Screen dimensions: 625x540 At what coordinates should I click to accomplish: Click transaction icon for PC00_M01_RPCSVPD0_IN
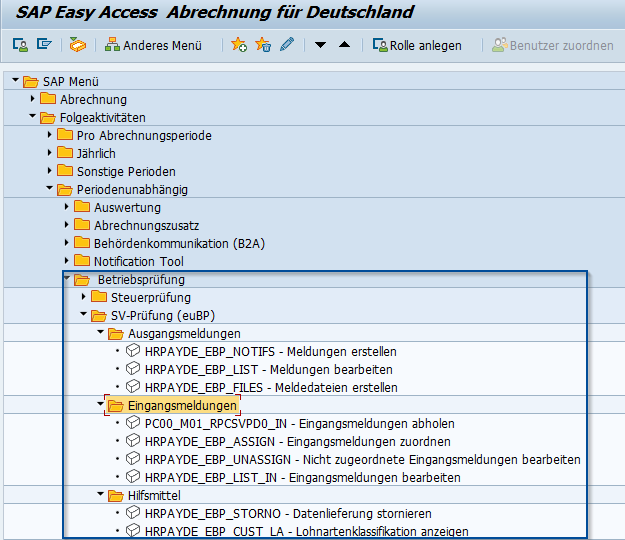133,422
